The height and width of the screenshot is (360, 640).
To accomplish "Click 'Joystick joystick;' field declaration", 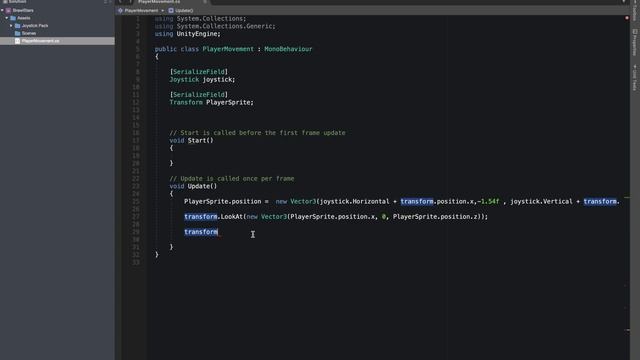I will click(x=202, y=80).
